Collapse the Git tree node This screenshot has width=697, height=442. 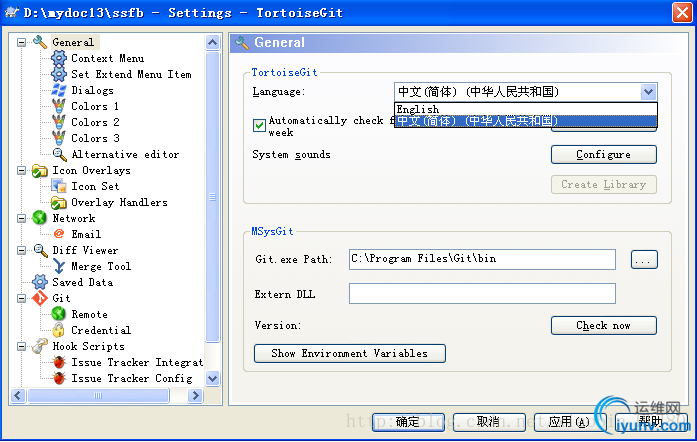click(x=21, y=298)
